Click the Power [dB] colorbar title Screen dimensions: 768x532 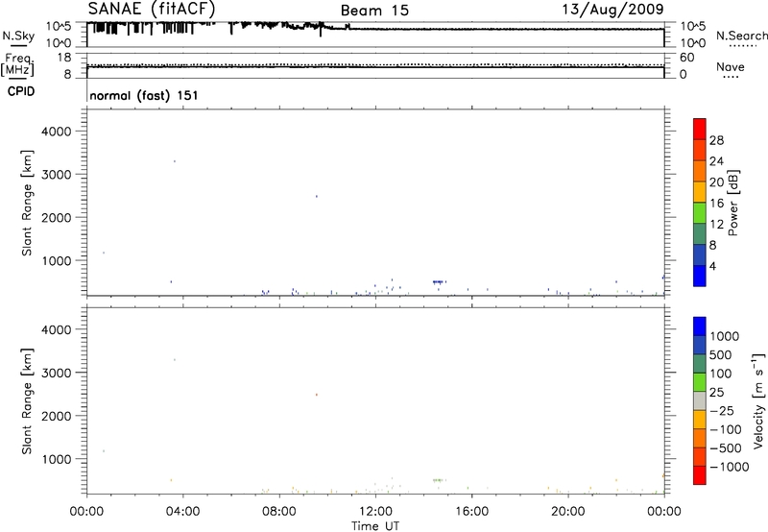pos(732,203)
